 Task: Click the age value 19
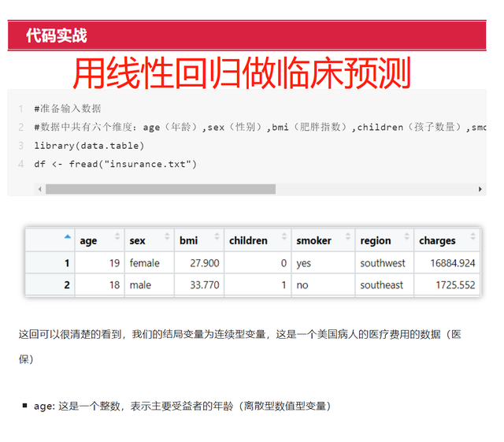tap(114, 263)
